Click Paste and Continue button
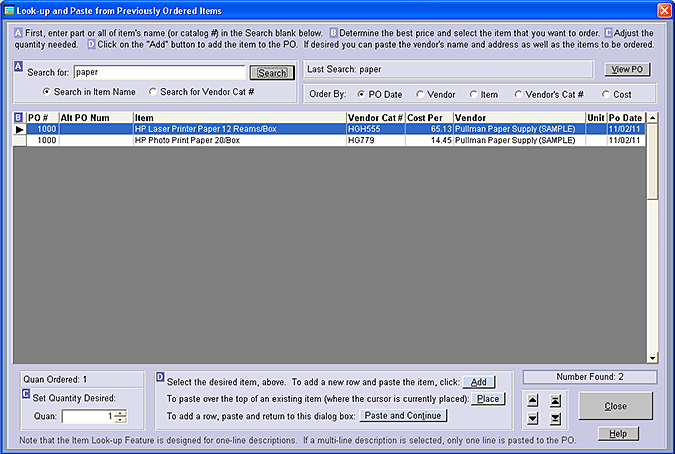Viewport: 675px width, 454px height. pos(403,415)
